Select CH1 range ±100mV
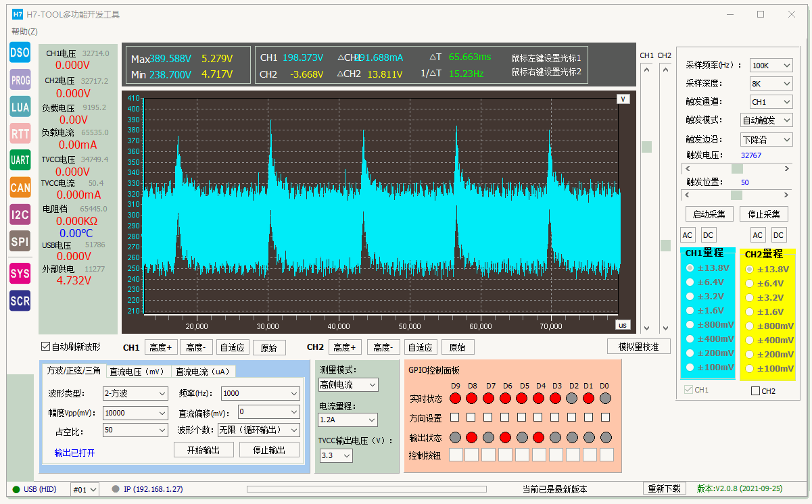This screenshot has height=504, width=812. pos(690,368)
